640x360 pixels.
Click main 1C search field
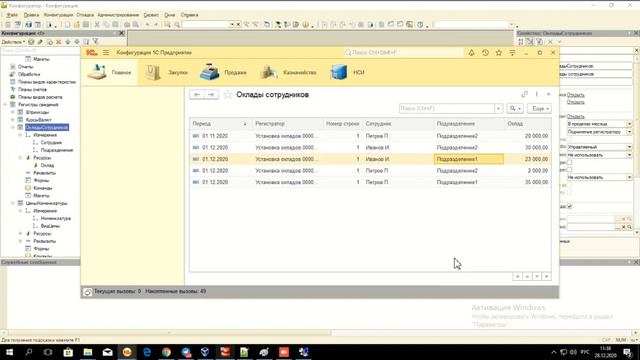point(403,53)
